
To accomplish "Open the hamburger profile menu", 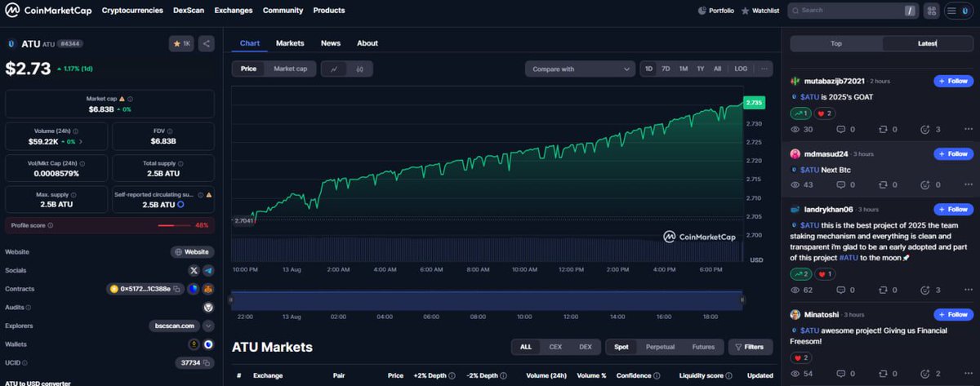I will click(x=960, y=11).
